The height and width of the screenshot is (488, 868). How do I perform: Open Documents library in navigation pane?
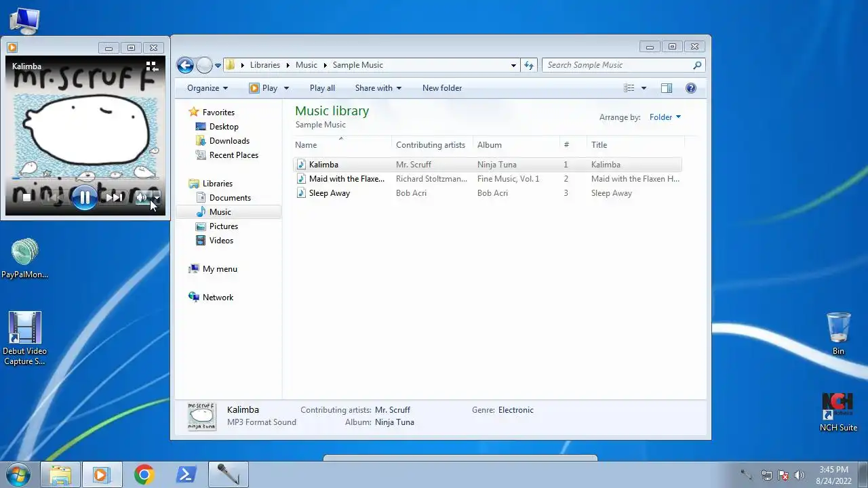click(x=223, y=198)
